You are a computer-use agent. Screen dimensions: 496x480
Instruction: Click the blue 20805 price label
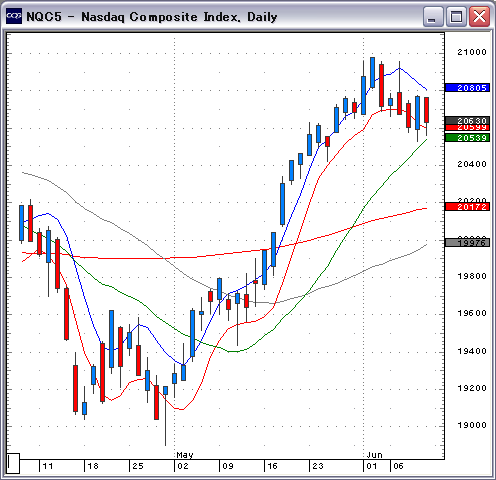pos(467,88)
